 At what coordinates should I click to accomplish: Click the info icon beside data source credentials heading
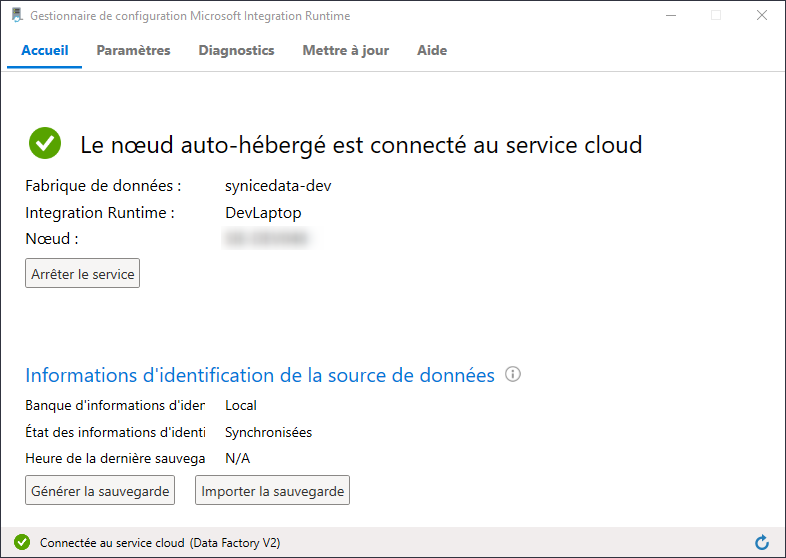[512, 374]
